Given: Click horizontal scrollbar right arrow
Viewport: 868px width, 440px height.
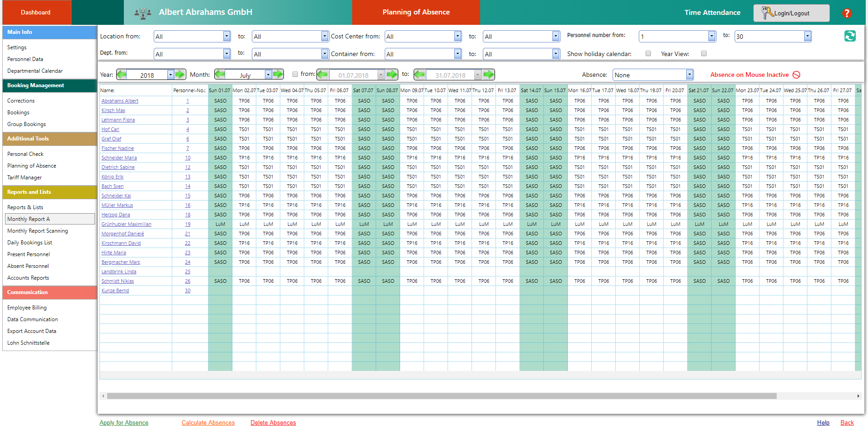Looking at the screenshot, I should [858, 396].
